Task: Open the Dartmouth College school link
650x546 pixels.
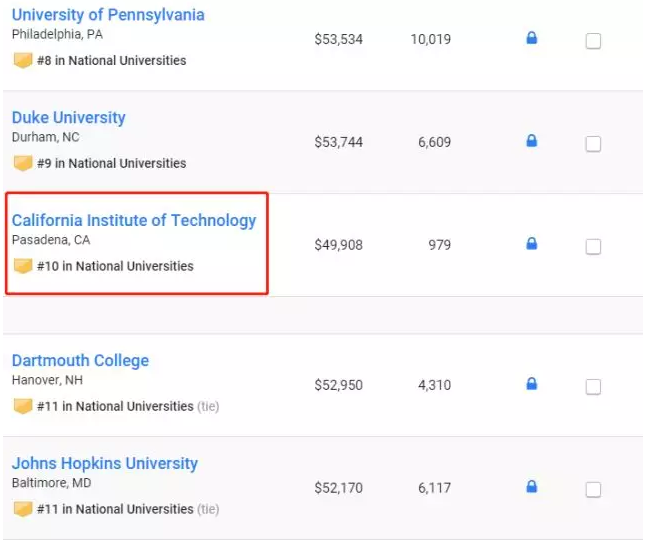Action: pyautogui.click(x=80, y=361)
